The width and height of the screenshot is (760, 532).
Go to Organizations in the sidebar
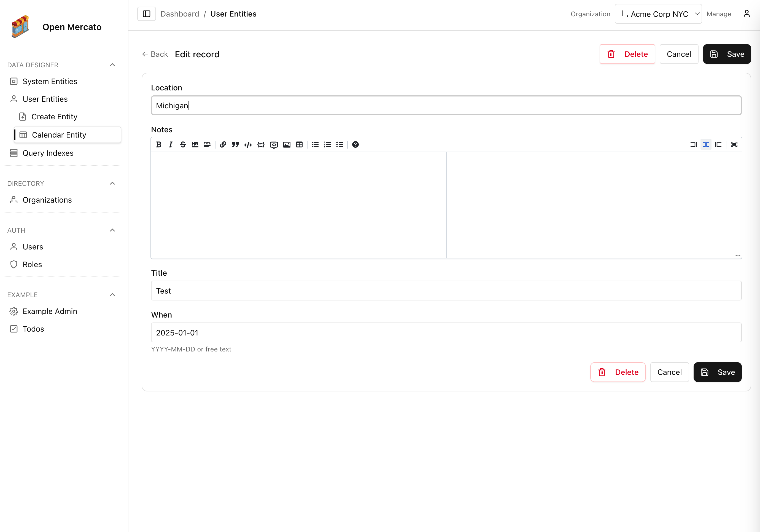(47, 200)
